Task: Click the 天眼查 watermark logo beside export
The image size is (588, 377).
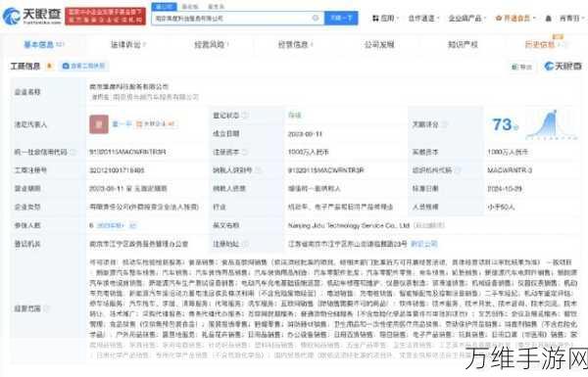Action: (563, 67)
